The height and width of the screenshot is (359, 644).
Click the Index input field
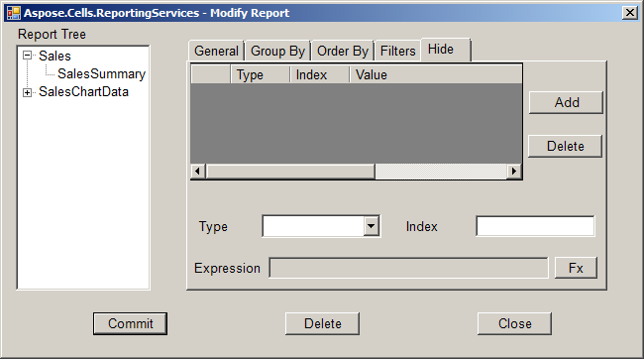tap(535, 226)
